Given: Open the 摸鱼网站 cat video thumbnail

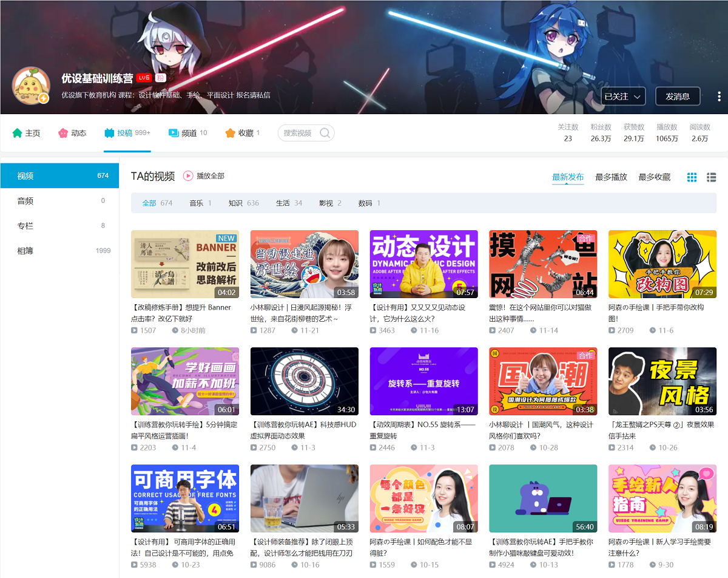Looking at the screenshot, I should tap(543, 264).
